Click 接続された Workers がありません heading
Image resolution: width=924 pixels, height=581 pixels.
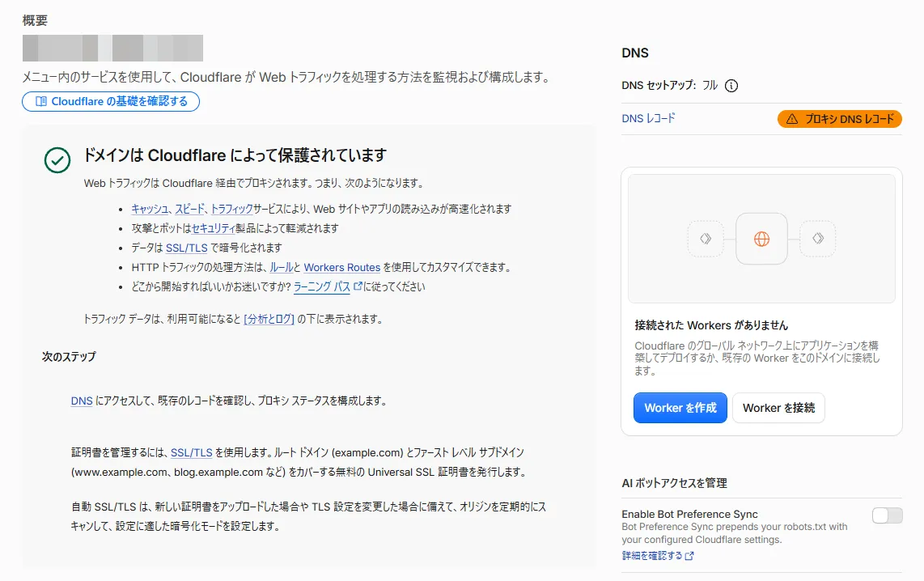711,325
